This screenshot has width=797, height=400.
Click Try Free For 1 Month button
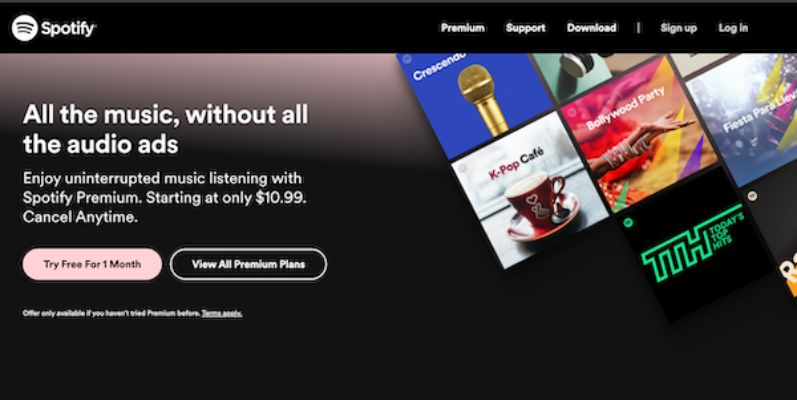pos(92,264)
